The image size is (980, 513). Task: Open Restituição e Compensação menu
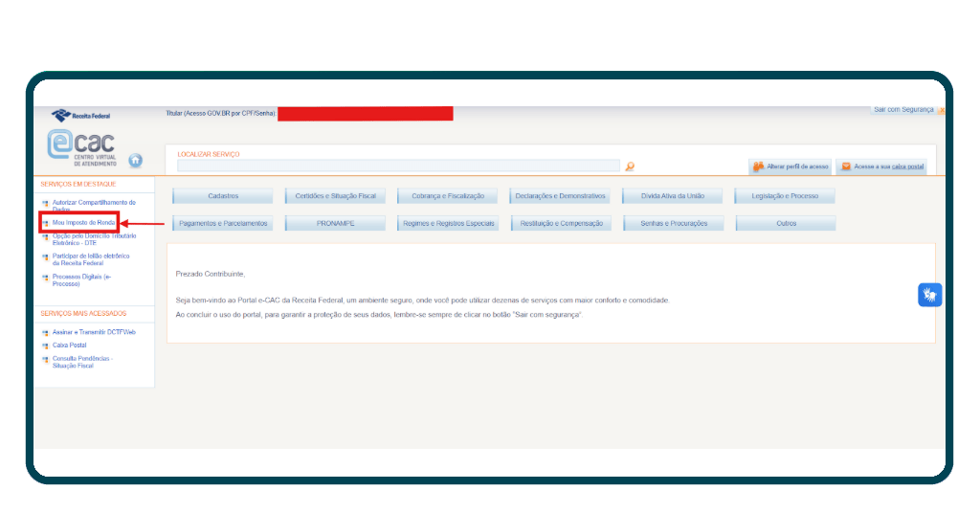[561, 224]
